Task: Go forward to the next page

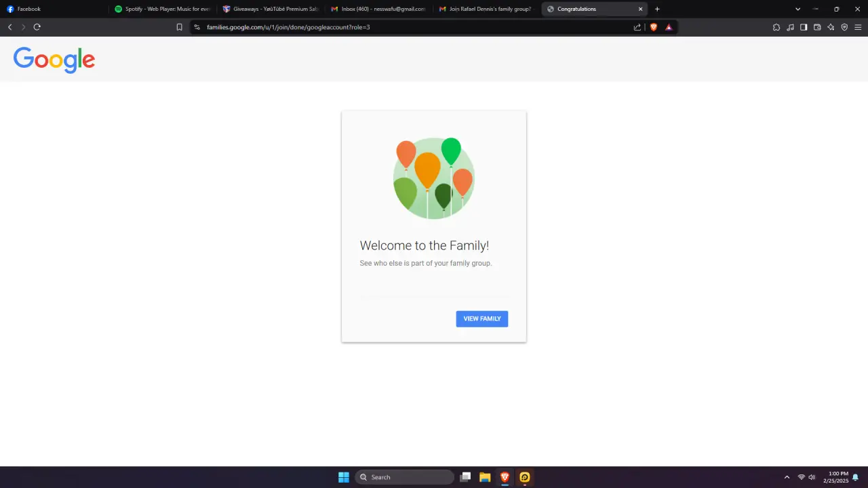Action: click(23, 27)
